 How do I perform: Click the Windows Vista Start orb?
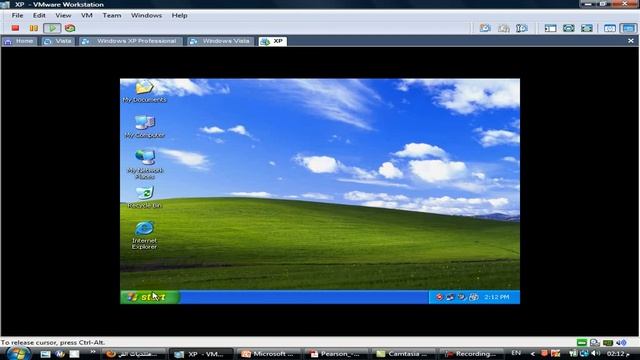19,353
